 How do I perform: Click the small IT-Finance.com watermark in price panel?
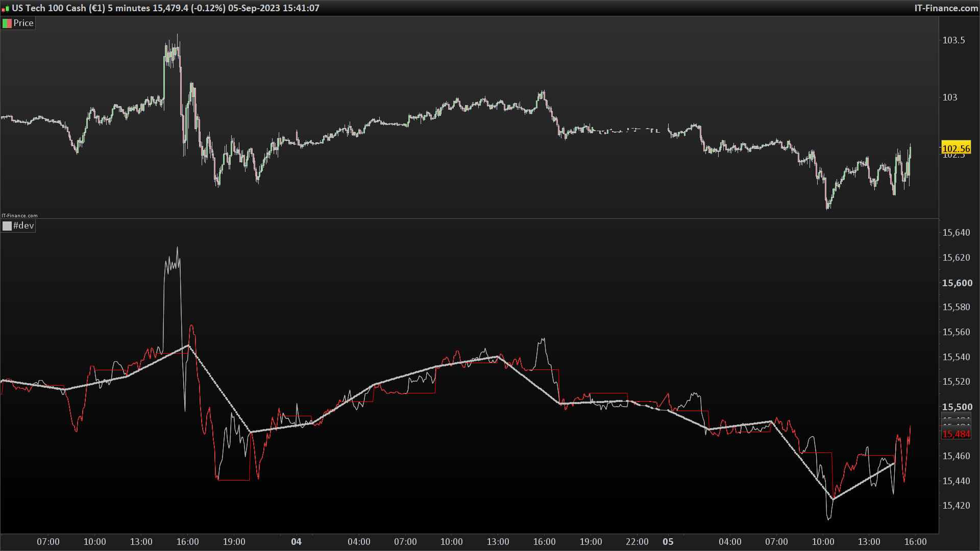coord(19,216)
